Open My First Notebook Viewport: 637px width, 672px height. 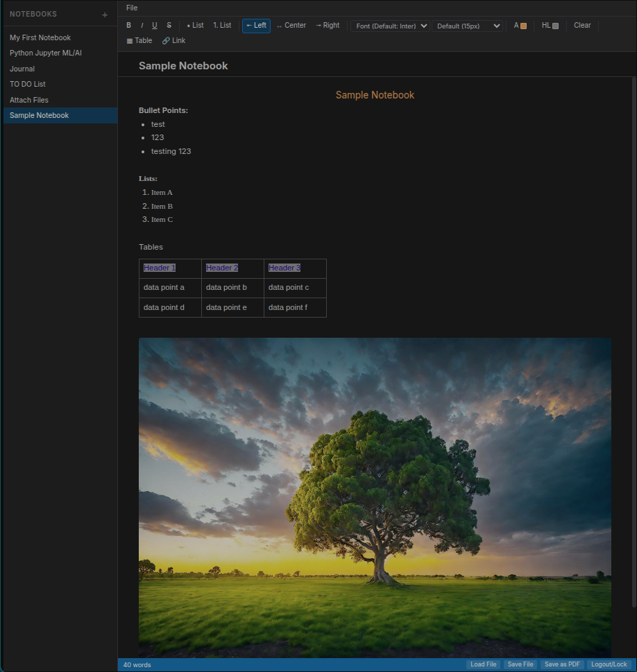(x=60, y=37)
